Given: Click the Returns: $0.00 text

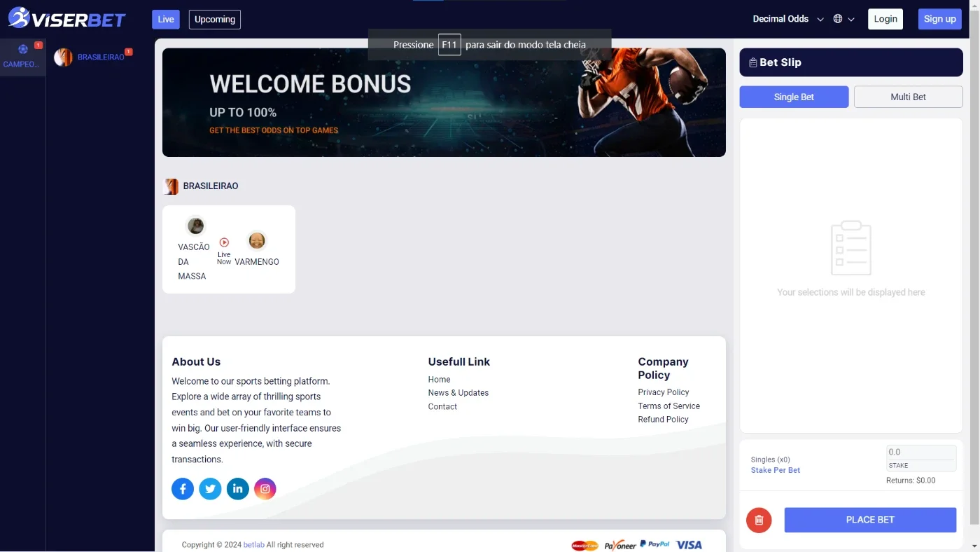Looking at the screenshot, I should 911,481.
